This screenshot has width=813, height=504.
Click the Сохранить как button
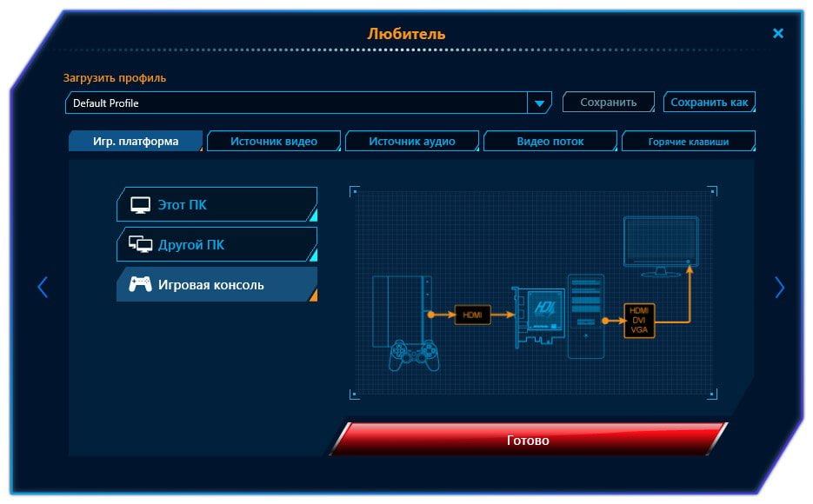pos(709,102)
